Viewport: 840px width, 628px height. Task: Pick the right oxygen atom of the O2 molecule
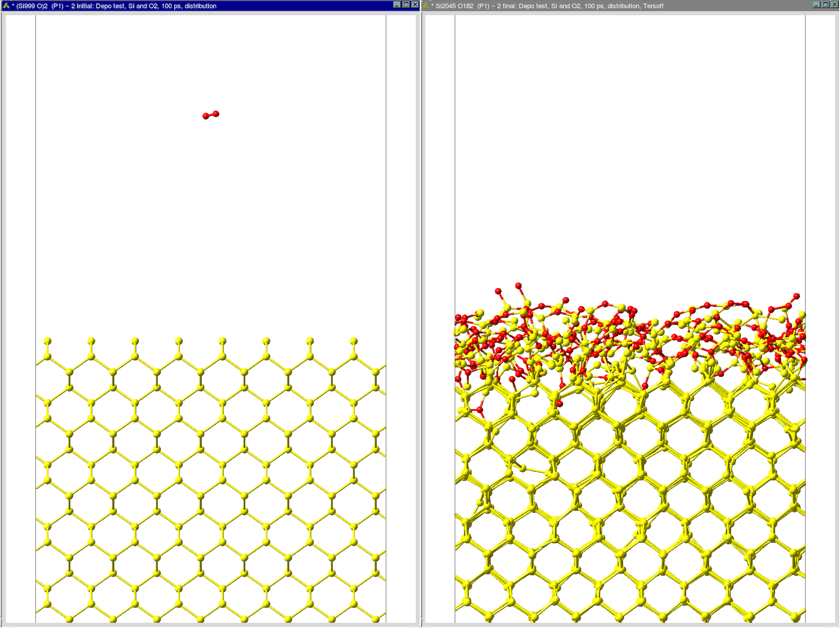tap(216, 114)
